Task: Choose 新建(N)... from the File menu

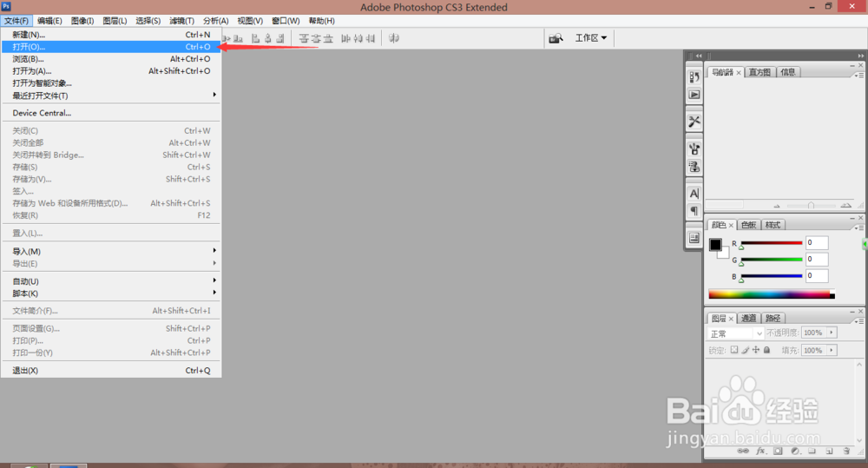Action: pyautogui.click(x=111, y=35)
